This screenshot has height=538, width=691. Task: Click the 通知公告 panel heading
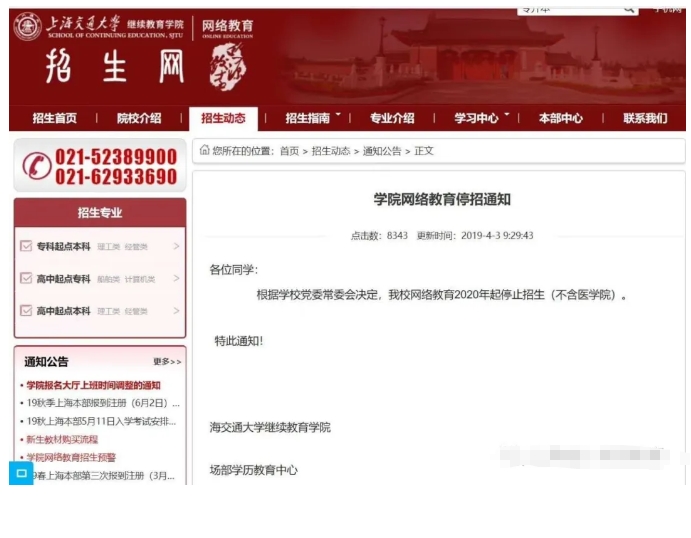[46, 362]
